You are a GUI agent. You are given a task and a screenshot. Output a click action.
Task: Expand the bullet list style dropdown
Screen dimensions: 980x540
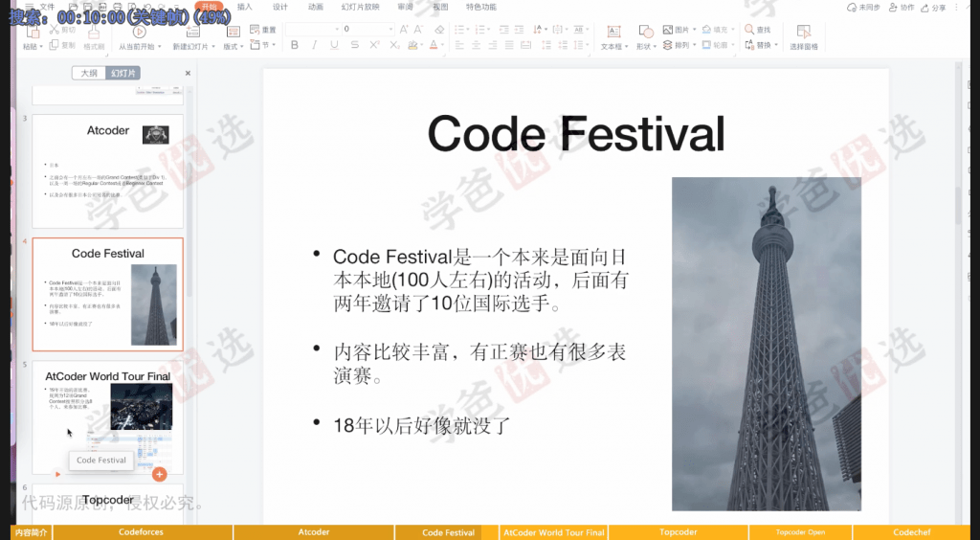coord(468,30)
